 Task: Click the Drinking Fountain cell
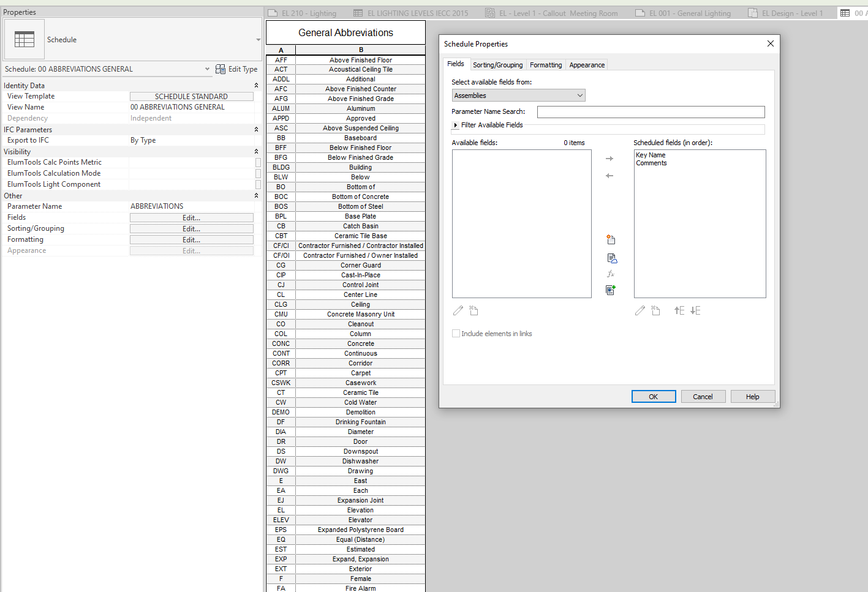361,422
